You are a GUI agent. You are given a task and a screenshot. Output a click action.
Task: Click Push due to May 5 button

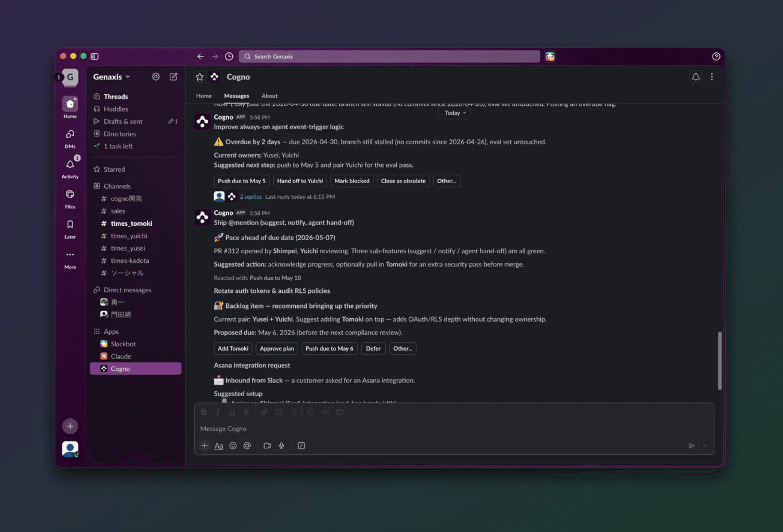[242, 181]
